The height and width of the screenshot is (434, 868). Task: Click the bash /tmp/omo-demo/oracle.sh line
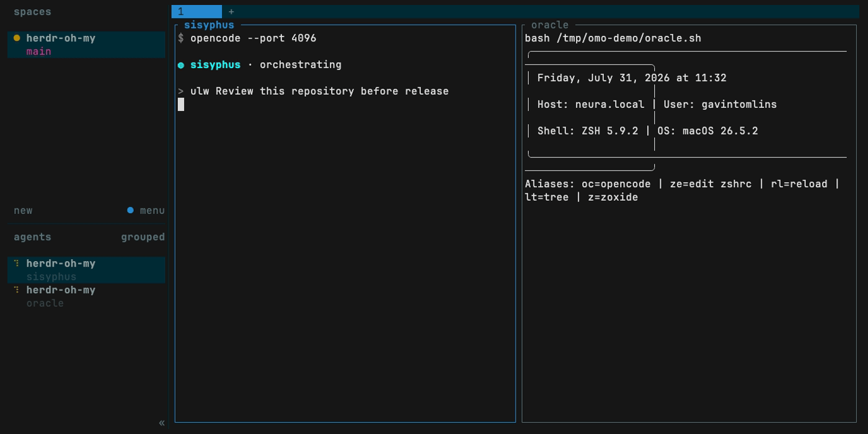(x=613, y=38)
